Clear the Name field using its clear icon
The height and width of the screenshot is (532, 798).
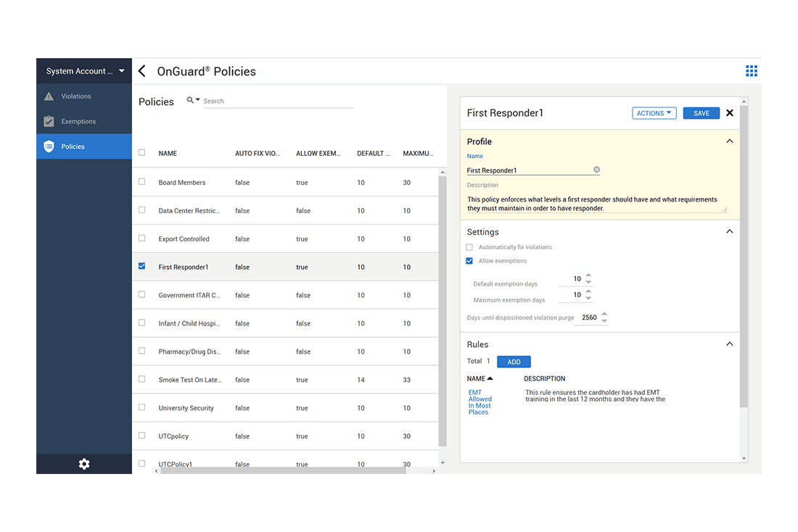(596, 169)
